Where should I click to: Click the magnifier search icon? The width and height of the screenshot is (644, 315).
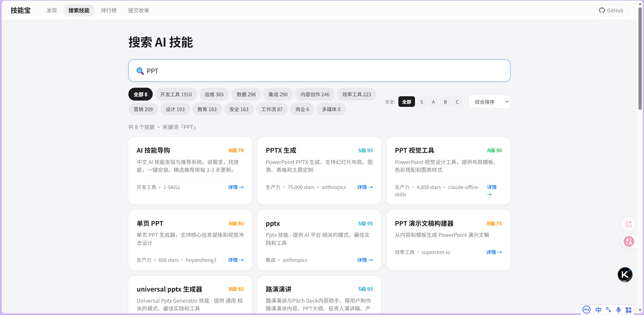[140, 71]
